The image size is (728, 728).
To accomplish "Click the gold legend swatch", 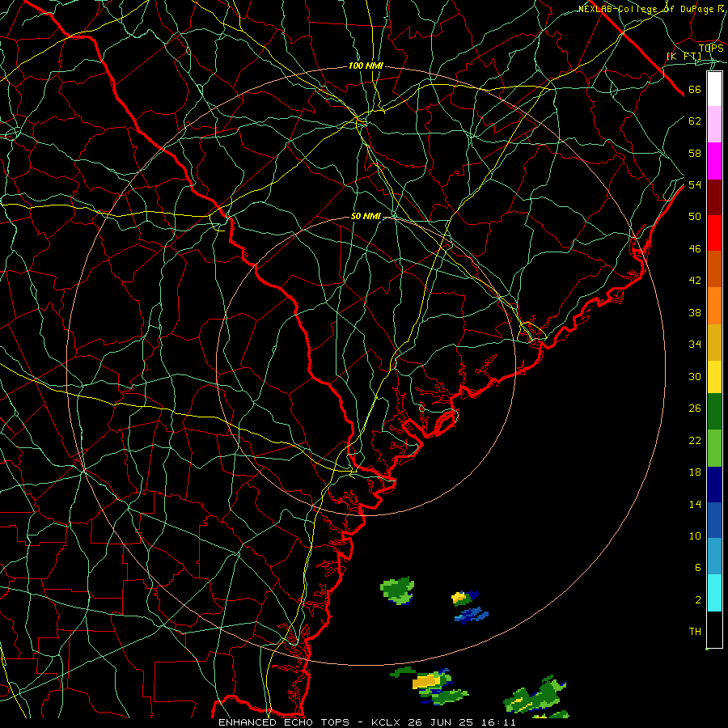I will [714, 343].
